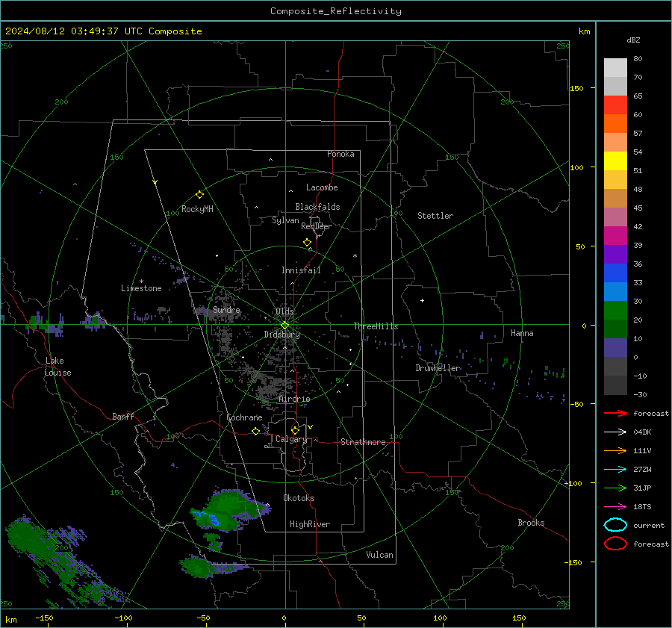Click the Innisfail city label
The height and width of the screenshot is (628, 672).
302,270
